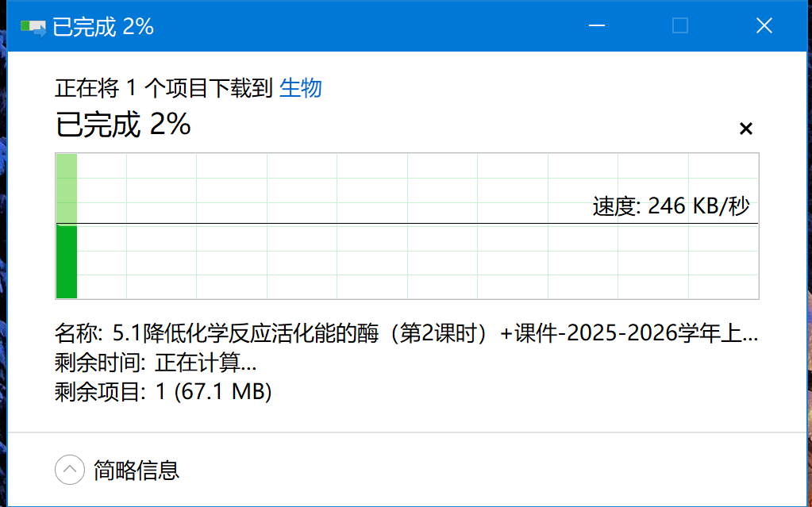Click the 简略信息 label
The image size is (812, 507).
(137, 471)
